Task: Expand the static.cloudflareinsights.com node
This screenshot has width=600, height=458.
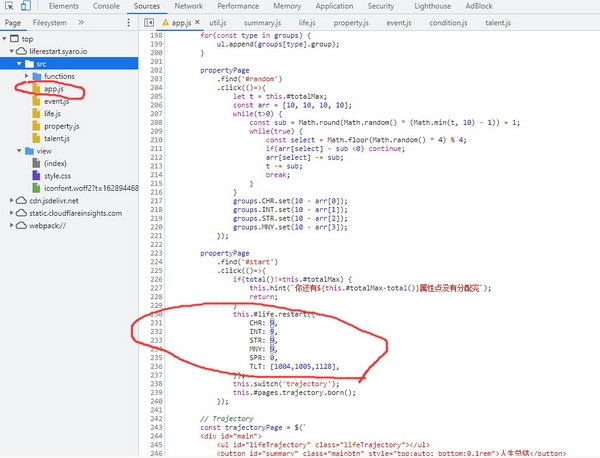Action: coord(11,213)
